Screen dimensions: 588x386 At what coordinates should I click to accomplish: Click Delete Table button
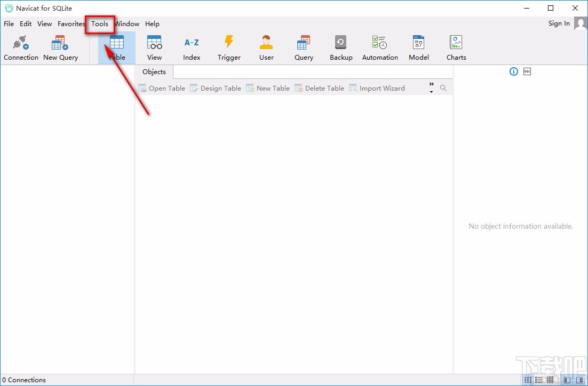(319, 88)
